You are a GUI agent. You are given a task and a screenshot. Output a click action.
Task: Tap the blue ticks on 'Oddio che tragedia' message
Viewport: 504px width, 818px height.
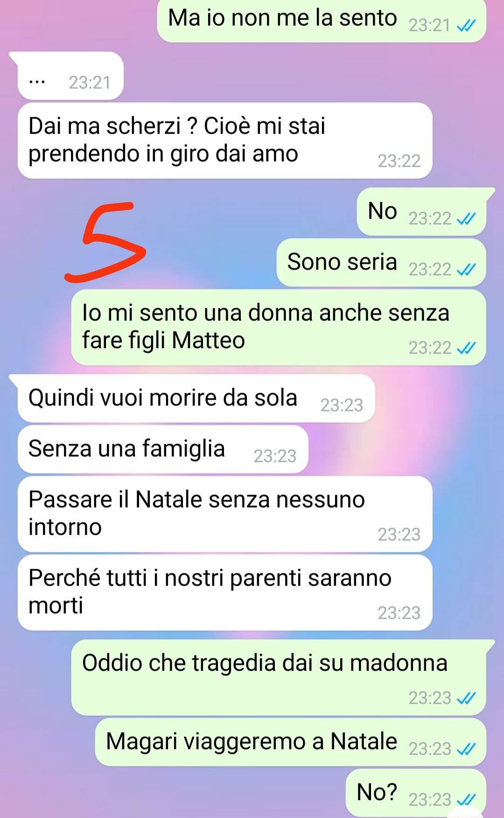coord(466,698)
